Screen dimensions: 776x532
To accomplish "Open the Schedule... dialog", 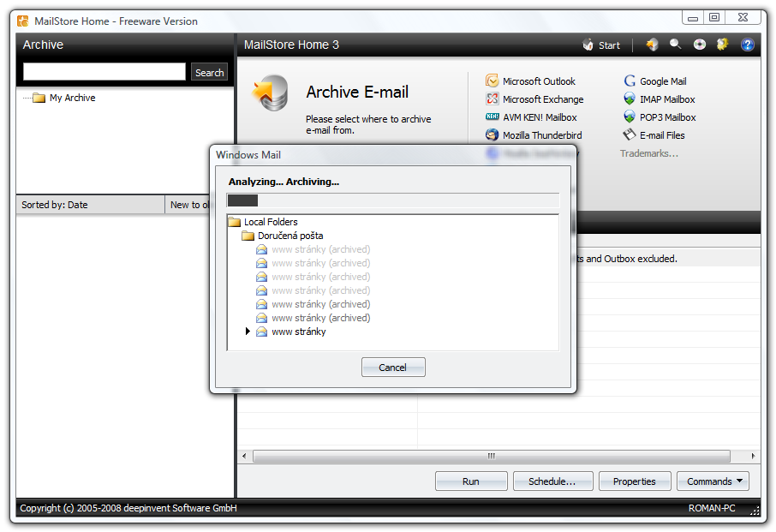I will click(x=552, y=481).
